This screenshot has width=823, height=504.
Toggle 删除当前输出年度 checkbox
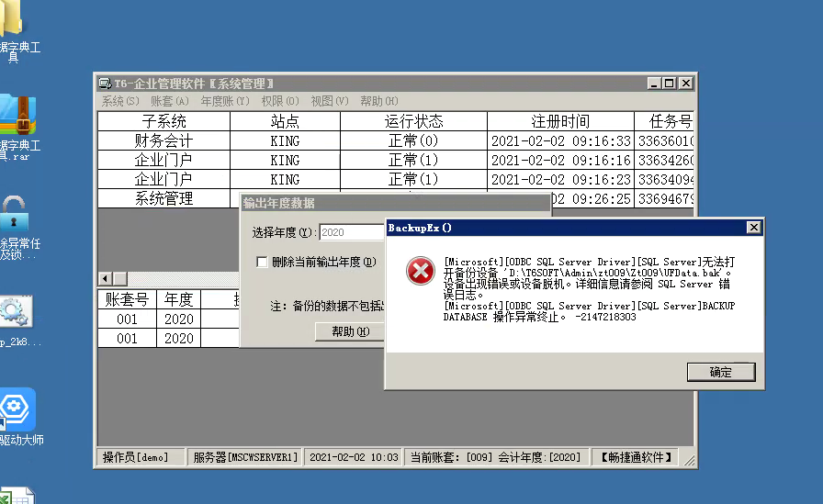click(x=262, y=262)
